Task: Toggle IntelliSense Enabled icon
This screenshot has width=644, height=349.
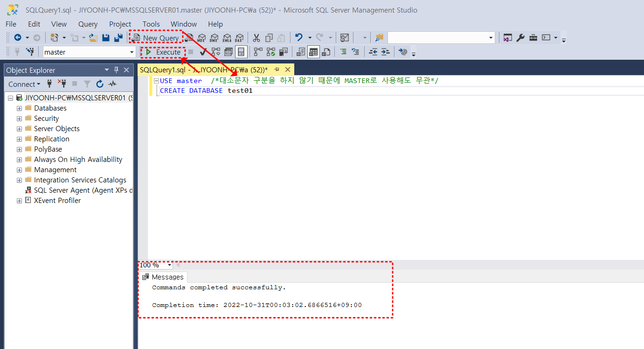Action: (241, 52)
